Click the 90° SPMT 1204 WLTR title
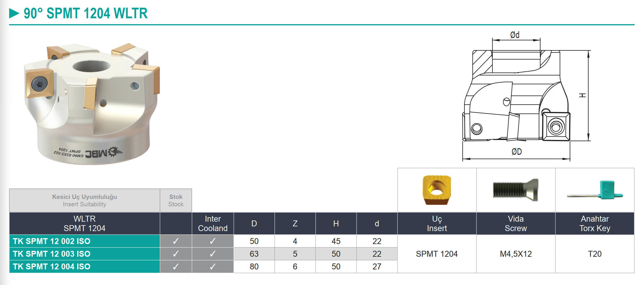644x285 pixels. pyautogui.click(x=86, y=13)
